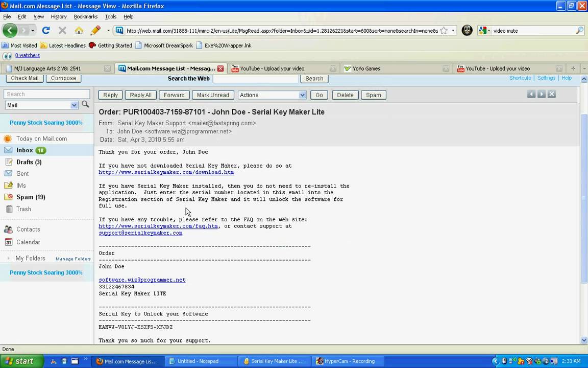Click the Compose button
The image size is (588, 368).
[63, 78]
